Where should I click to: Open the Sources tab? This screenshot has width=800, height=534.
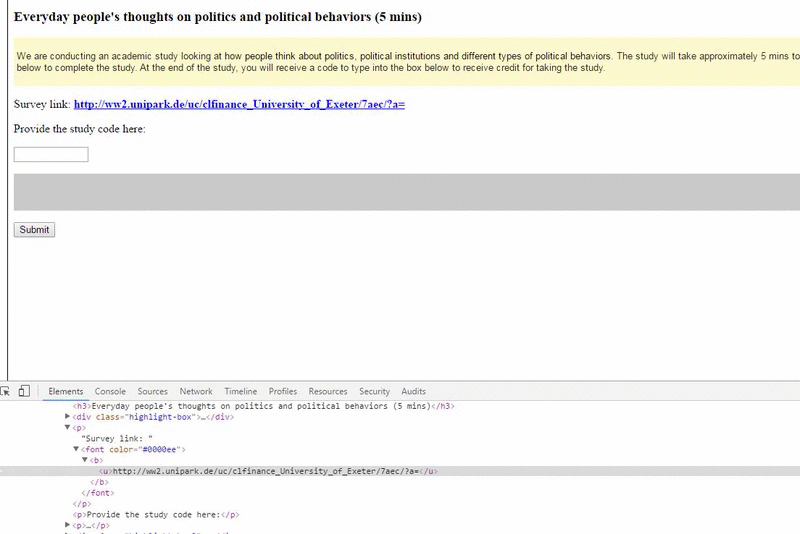(x=152, y=391)
